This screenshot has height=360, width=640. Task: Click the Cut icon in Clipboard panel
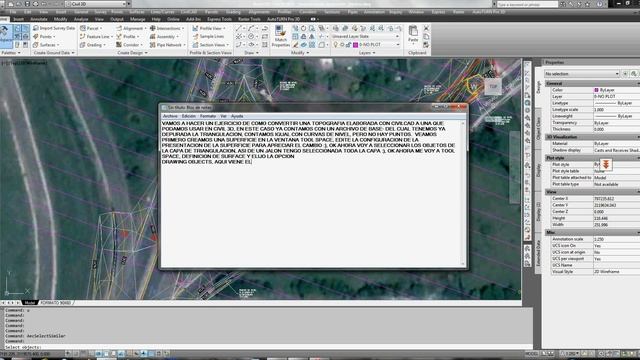point(426,28)
